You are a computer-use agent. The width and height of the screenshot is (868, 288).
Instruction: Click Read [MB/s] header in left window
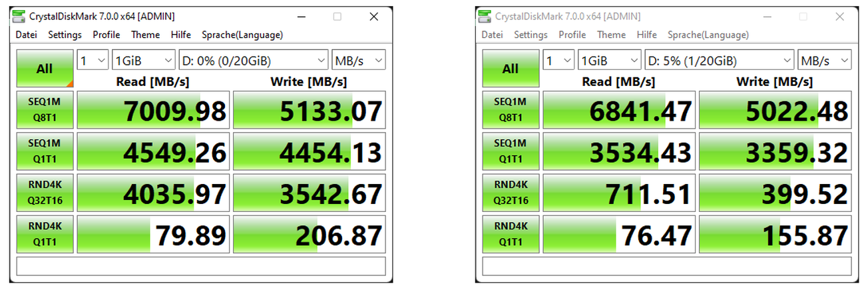pyautogui.click(x=153, y=81)
